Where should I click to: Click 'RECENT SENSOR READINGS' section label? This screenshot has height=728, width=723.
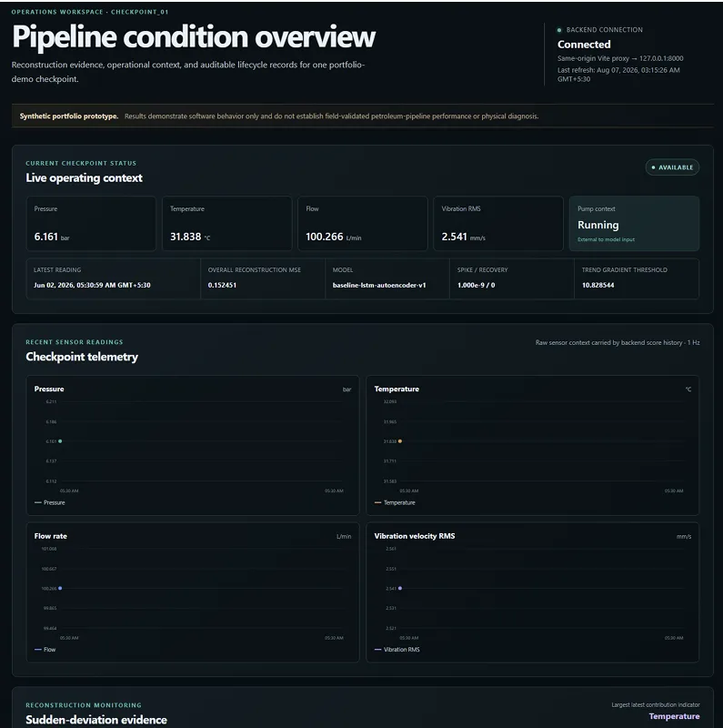tap(75, 342)
